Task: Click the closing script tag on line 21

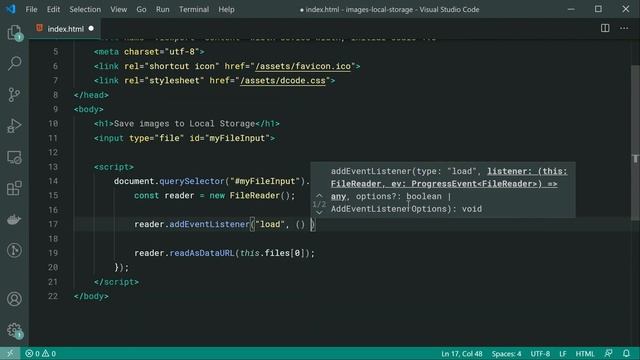Action: [x=116, y=282]
